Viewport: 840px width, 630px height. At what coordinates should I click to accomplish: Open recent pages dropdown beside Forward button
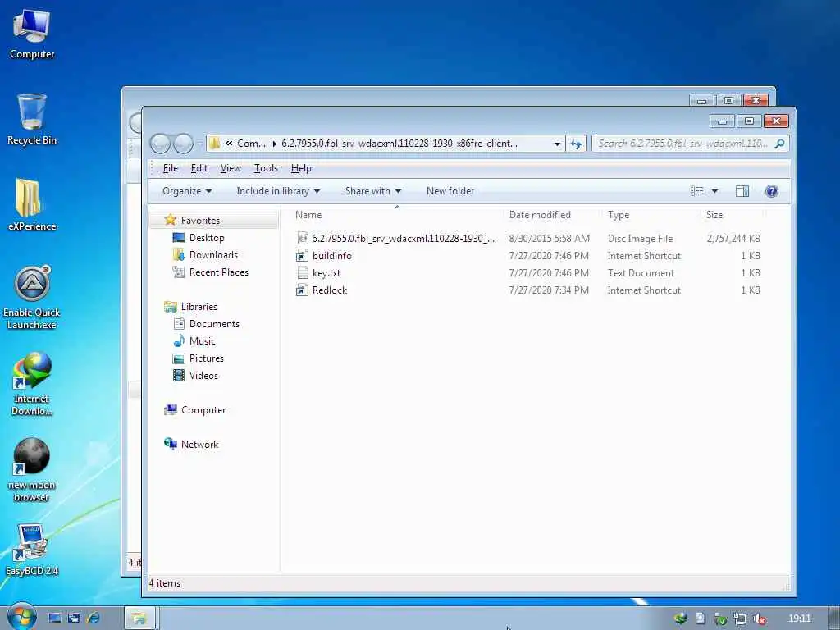click(200, 144)
